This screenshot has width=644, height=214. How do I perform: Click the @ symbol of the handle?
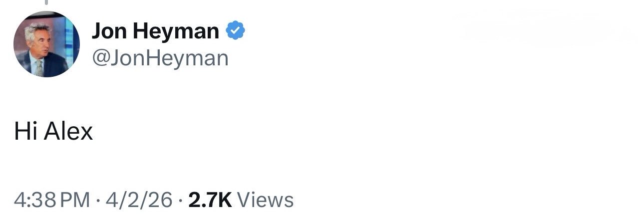click(101, 59)
